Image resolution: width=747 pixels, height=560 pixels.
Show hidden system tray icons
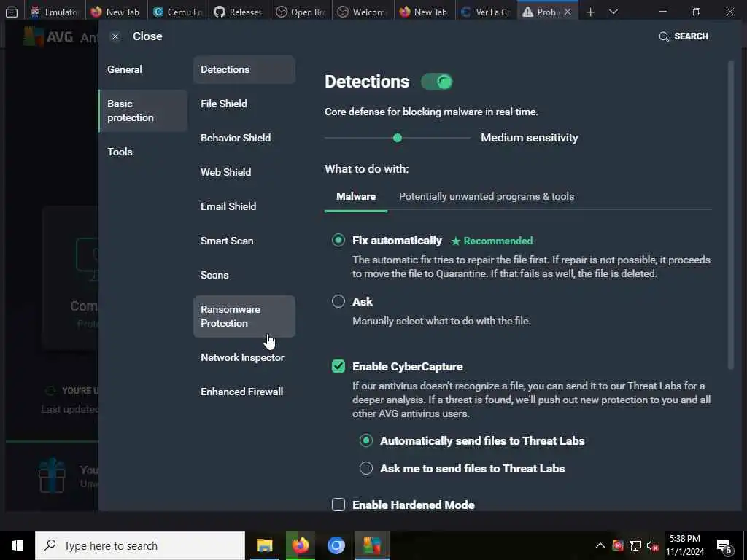(x=600, y=545)
